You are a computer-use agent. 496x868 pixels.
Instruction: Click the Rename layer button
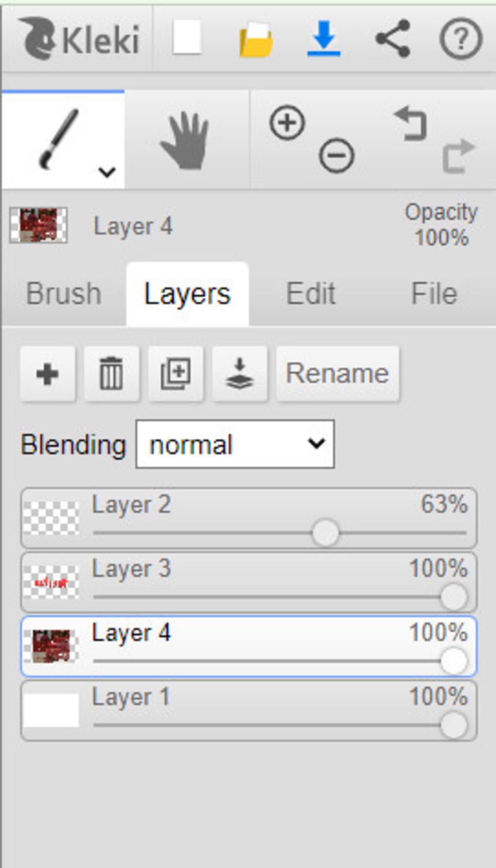pos(338,374)
